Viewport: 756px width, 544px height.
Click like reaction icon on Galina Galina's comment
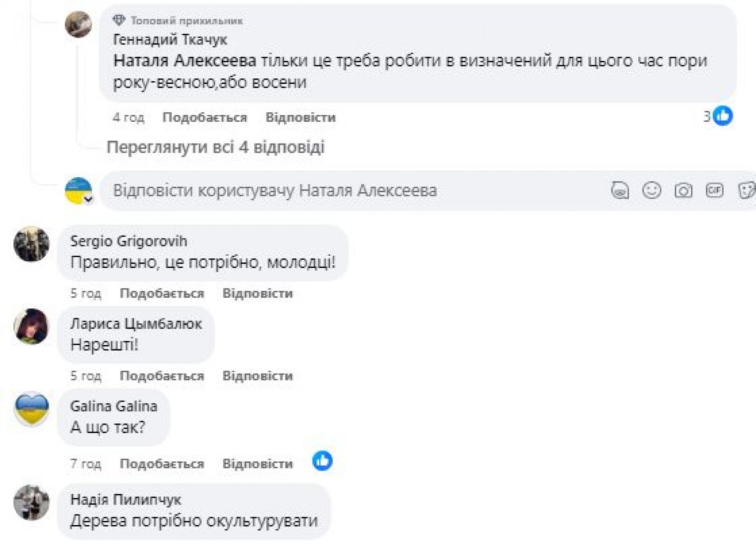coord(322,461)
